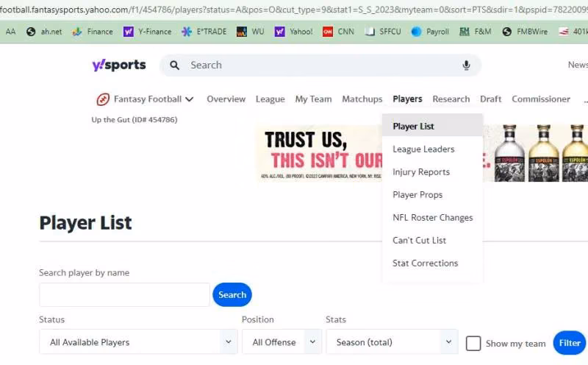588x365 pixels.
Task: Activate the microphone voice search icon
Action: [466, 65]
